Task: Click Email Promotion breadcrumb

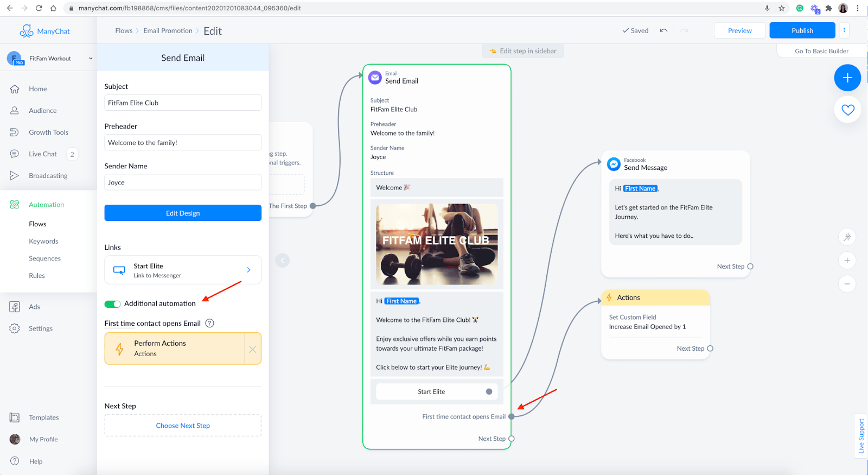Action: click(x=168, y=31)
